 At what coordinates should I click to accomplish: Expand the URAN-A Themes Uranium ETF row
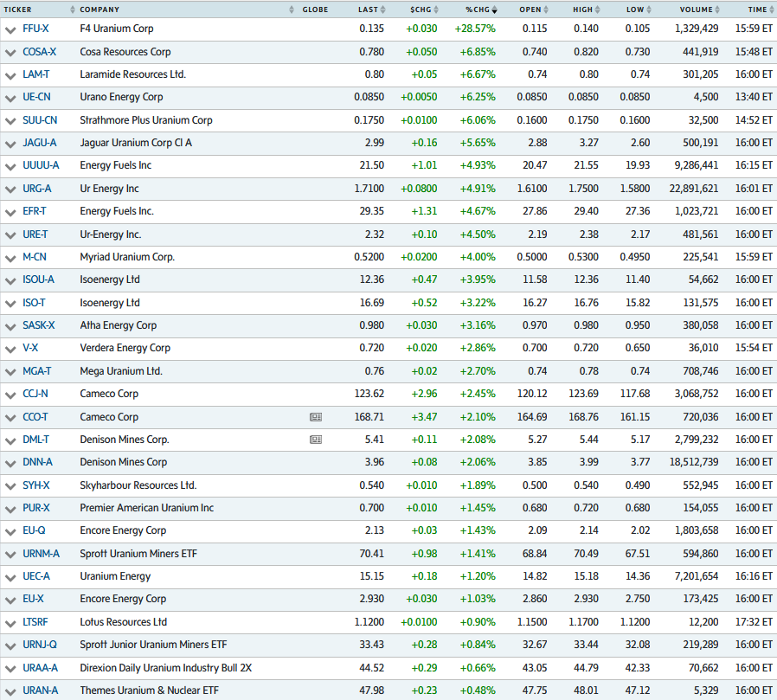click(x=10, y=690)
